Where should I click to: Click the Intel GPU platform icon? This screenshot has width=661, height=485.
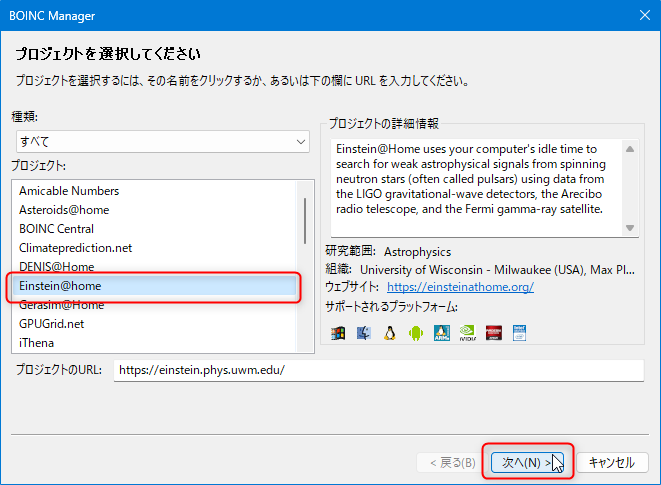click(519, 333)
